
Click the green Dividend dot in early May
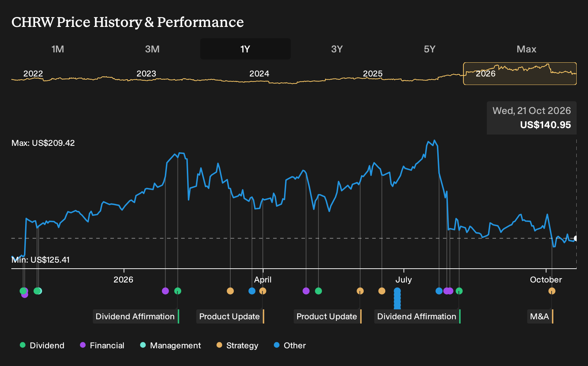(318, 291)
